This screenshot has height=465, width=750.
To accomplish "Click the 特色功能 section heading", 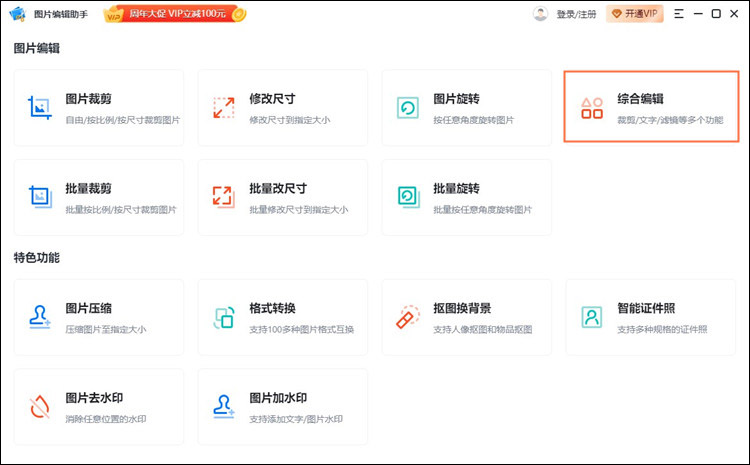I will pyautogui.click(x=37, y=258).
